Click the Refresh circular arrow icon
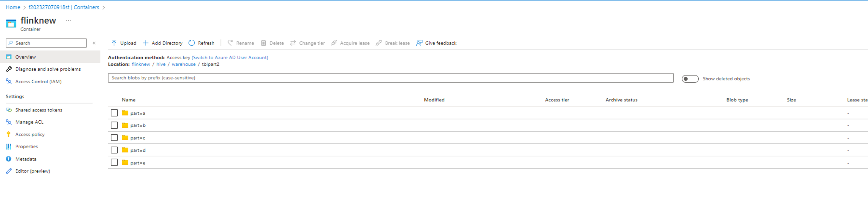The height and width of the screenshot is (201, 868). tap(192, 43)
